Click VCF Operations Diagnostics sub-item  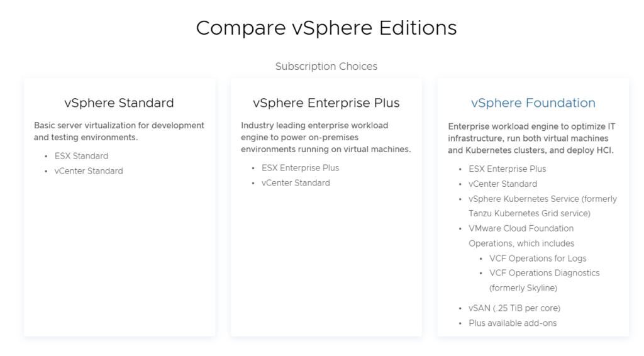(544, 281)
